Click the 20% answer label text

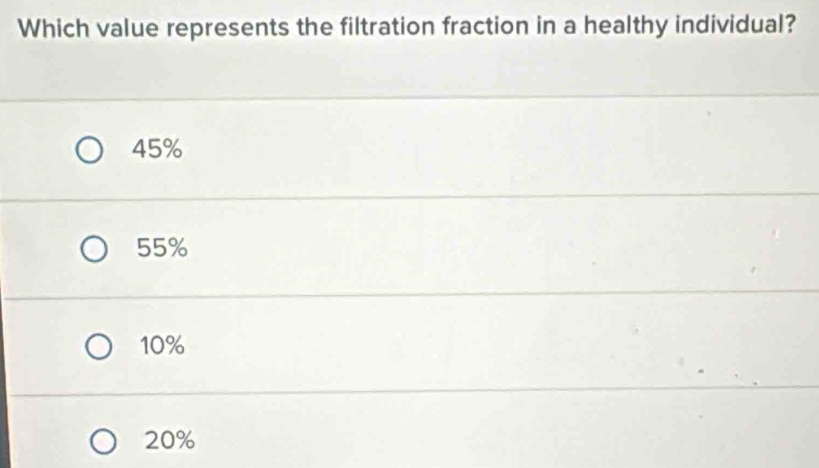(x=169, y=439)
